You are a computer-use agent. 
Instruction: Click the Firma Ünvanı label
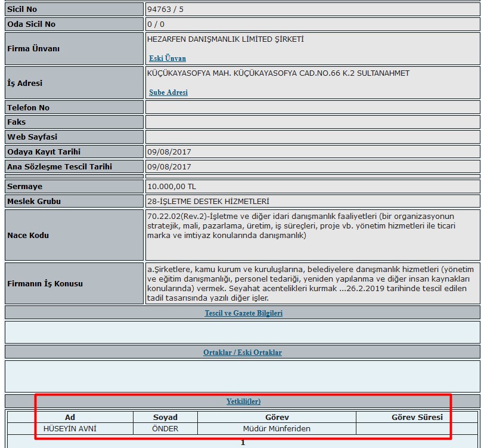click(x=33, y=48)
